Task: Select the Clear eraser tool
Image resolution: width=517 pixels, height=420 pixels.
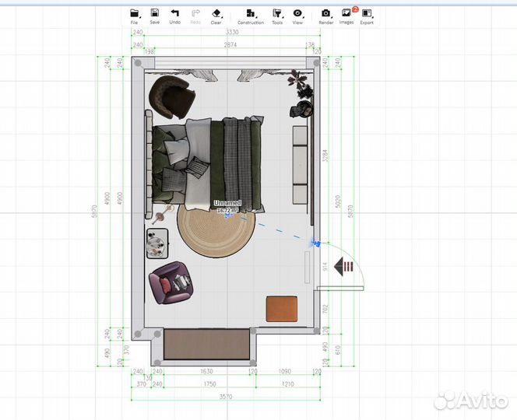Action: (216, 13)
